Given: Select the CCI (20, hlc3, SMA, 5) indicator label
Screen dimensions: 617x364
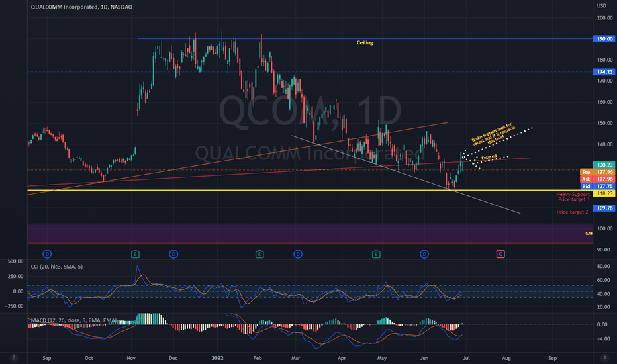Looking at the screenshot, I should coord(57,267).
